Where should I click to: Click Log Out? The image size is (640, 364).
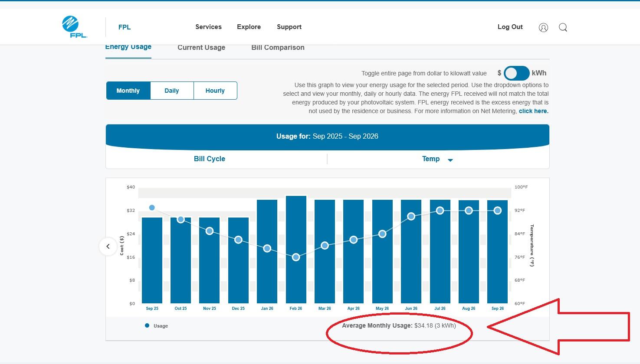(510, 27)
